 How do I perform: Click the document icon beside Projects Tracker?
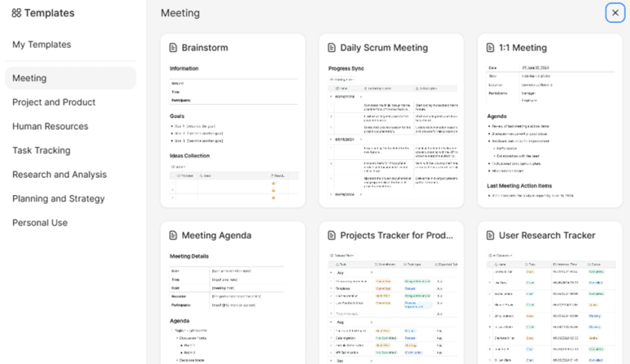(331, 235)
